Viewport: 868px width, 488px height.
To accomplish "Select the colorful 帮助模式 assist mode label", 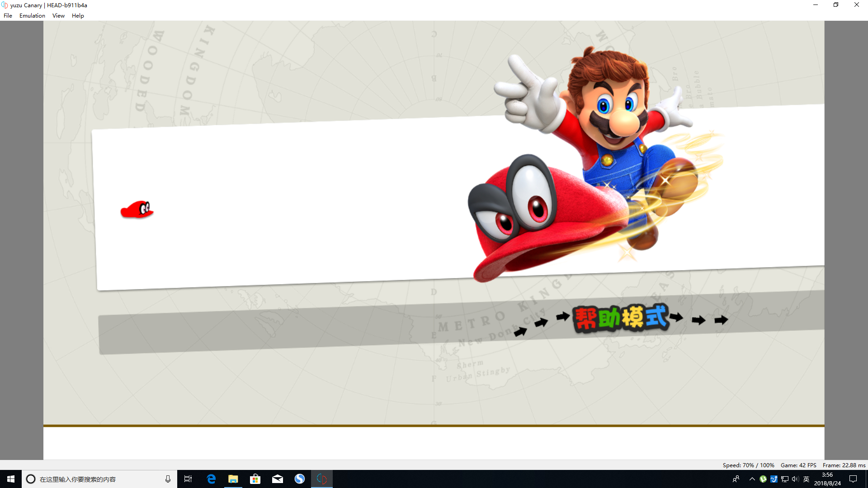I will (620, 318).
